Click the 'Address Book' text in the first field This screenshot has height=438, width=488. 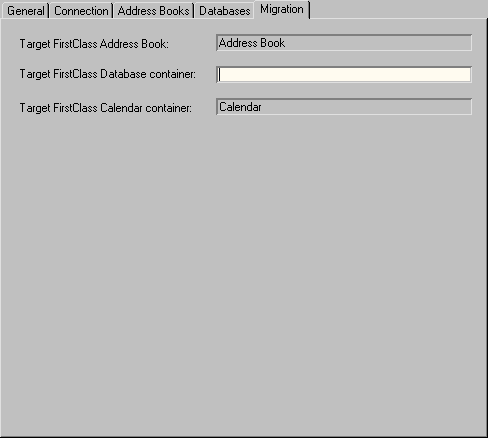pos(252,43)
